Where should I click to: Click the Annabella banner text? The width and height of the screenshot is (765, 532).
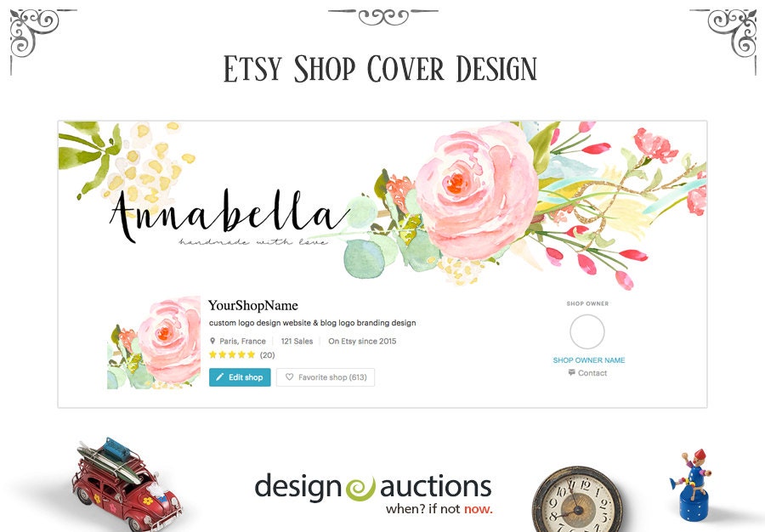pyautogui.click(x=229, y=214)
